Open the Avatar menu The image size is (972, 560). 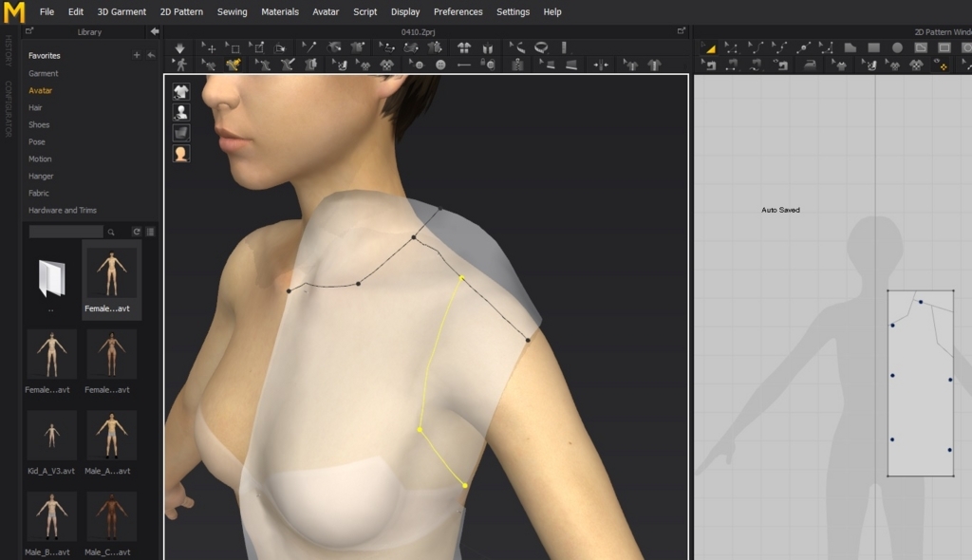click(326, 11)
